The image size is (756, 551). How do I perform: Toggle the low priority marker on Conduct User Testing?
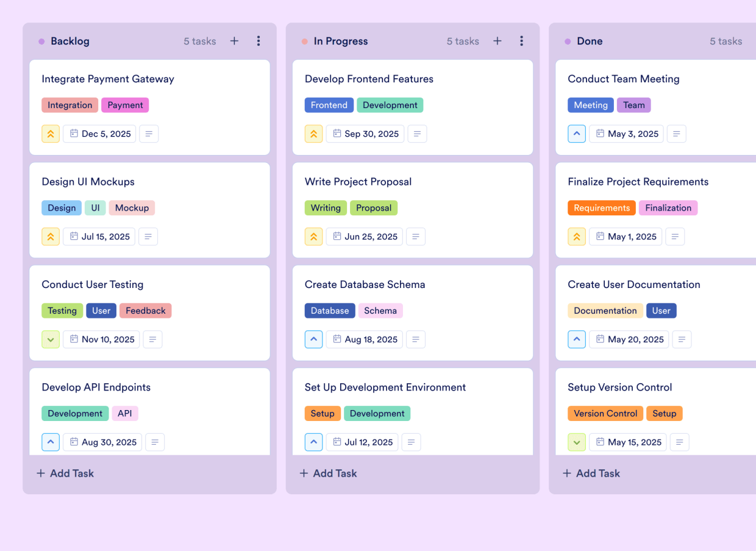[51, 339]
